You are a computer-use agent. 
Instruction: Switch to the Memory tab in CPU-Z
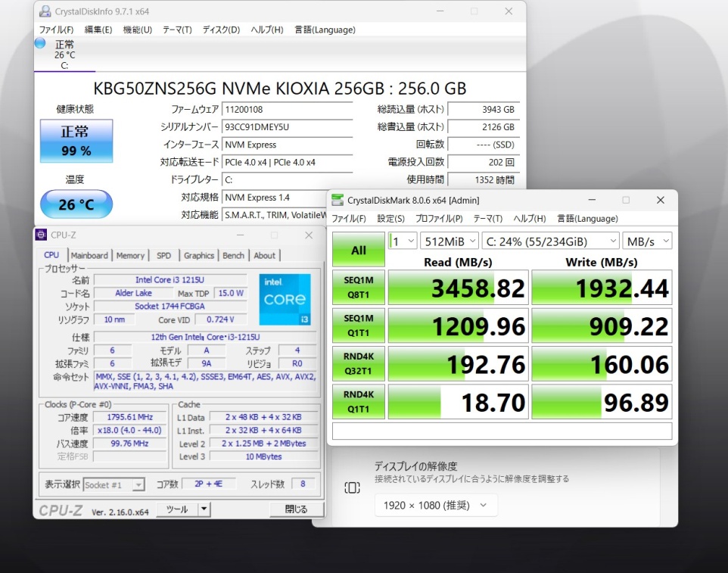(130, 255)
